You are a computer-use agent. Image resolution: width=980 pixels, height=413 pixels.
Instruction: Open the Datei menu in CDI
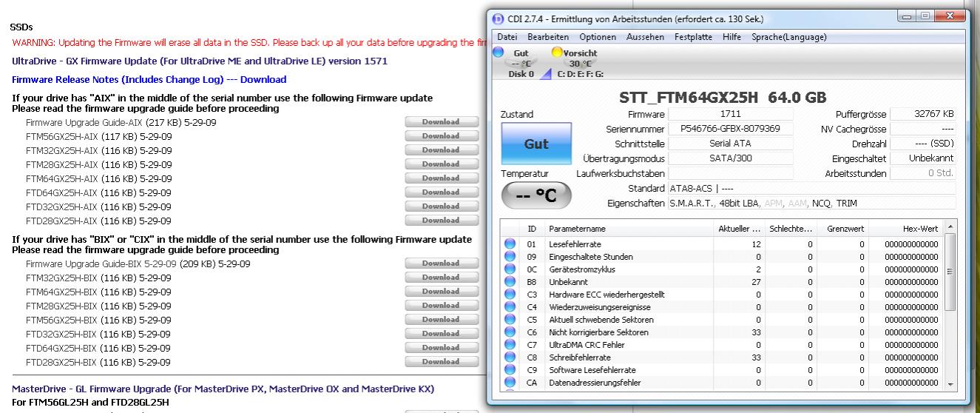507,37
